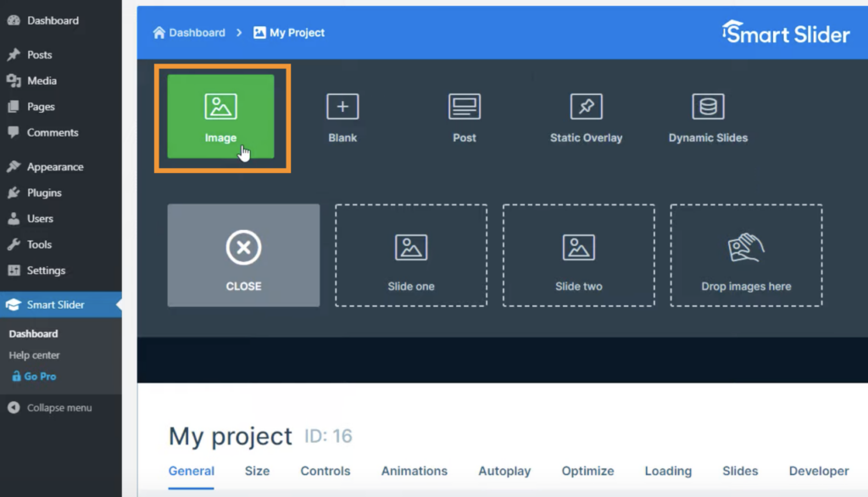Add a Static Overlay slide
The height and width of the screenshot is (497, 868).
tap(586, 118)
